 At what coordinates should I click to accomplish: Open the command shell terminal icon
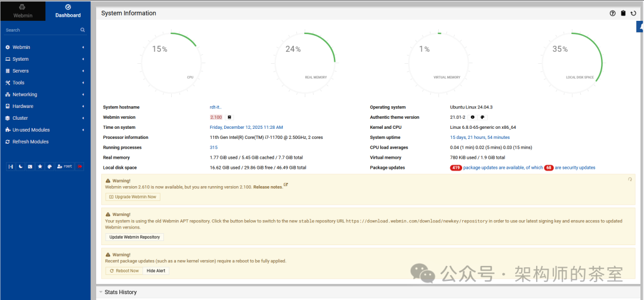tap(30, 166)
